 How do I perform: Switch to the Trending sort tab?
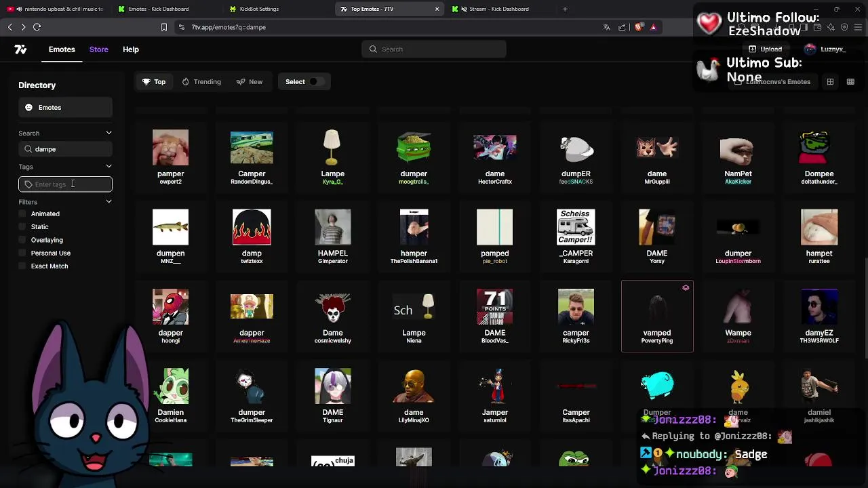click(201, 82)
